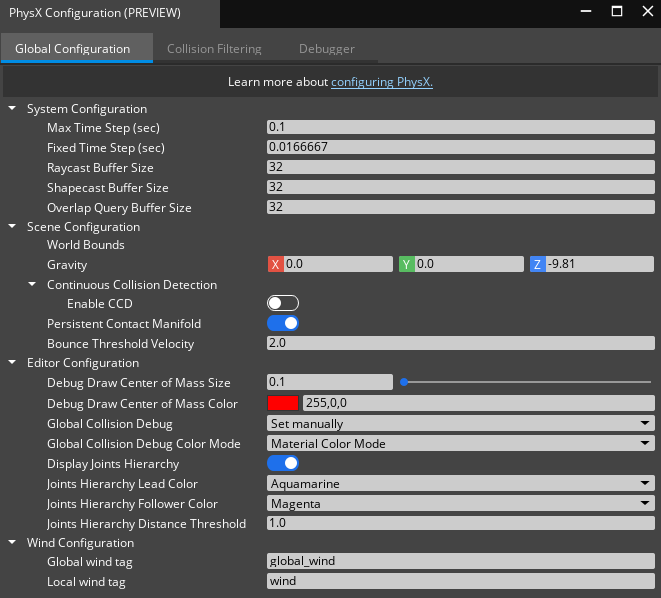Click the Max Time Step input field
Image resolution: width=661 pixels, height=598 pixels.
[460, 127]
